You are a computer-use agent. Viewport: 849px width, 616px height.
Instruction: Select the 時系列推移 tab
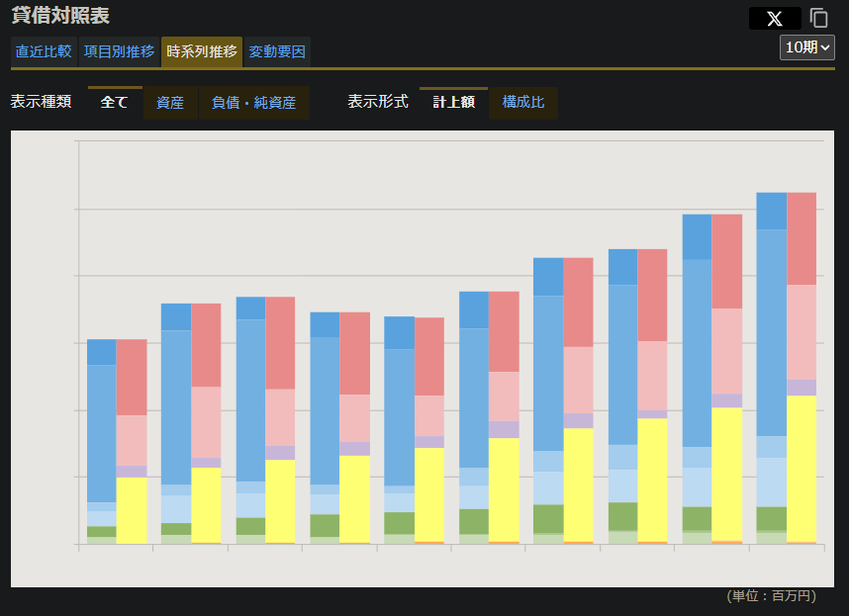[202, 52]
